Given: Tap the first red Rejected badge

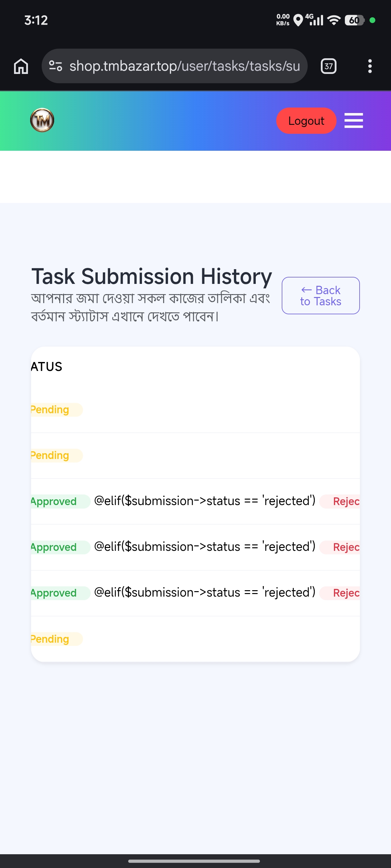Looking at the screenshot, I should point(340,502).
